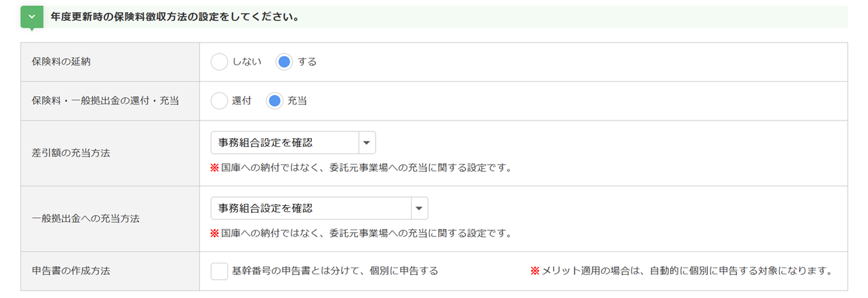868x298 pixels.
Task: Click the 差引額の充当方法 row label
Action: tap(71, 153)
